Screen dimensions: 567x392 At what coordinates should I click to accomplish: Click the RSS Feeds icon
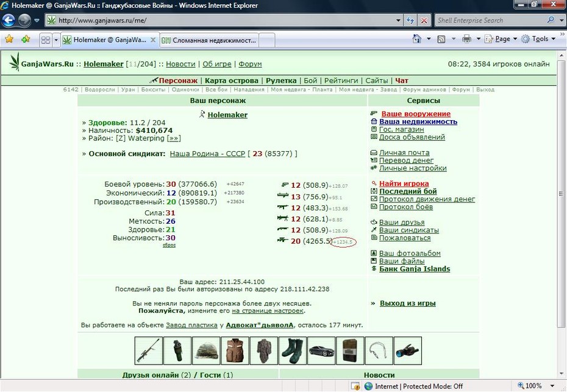[x=441, y=39]
